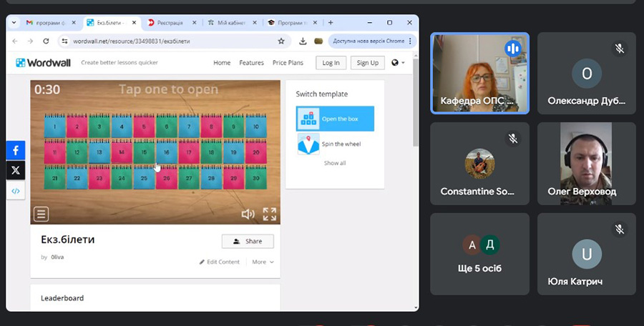
Task: Select Олександр Дуб participant tile
Action: 587,73
